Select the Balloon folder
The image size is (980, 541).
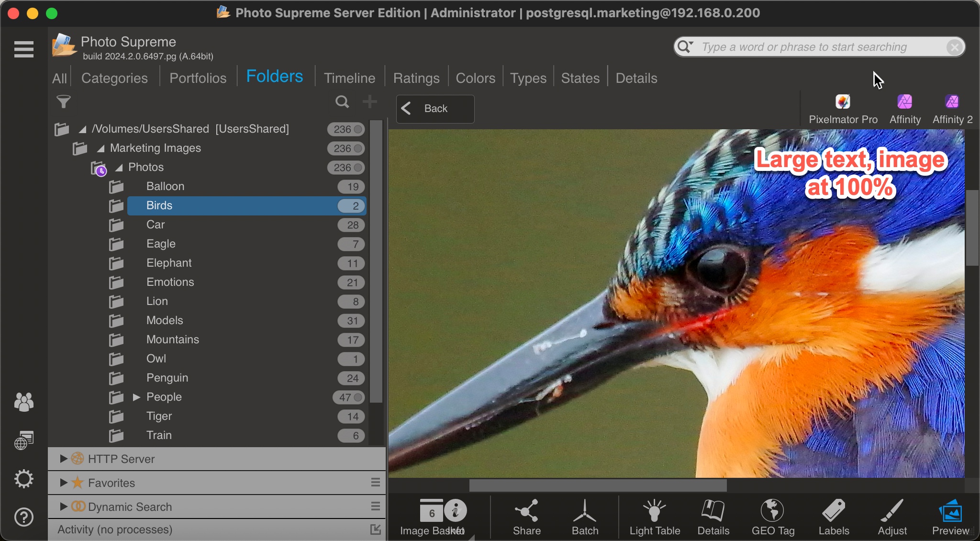click(x=247, y=186)
